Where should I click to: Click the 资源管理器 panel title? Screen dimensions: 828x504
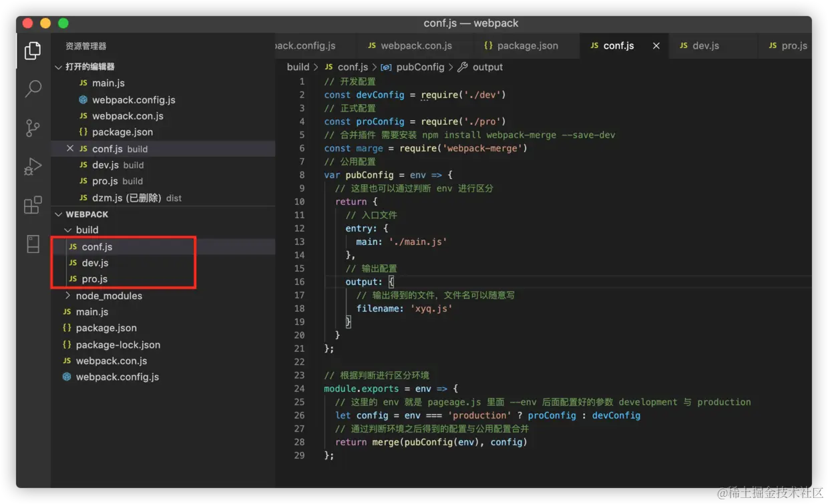pyautogui.click(x=85, y=46)
